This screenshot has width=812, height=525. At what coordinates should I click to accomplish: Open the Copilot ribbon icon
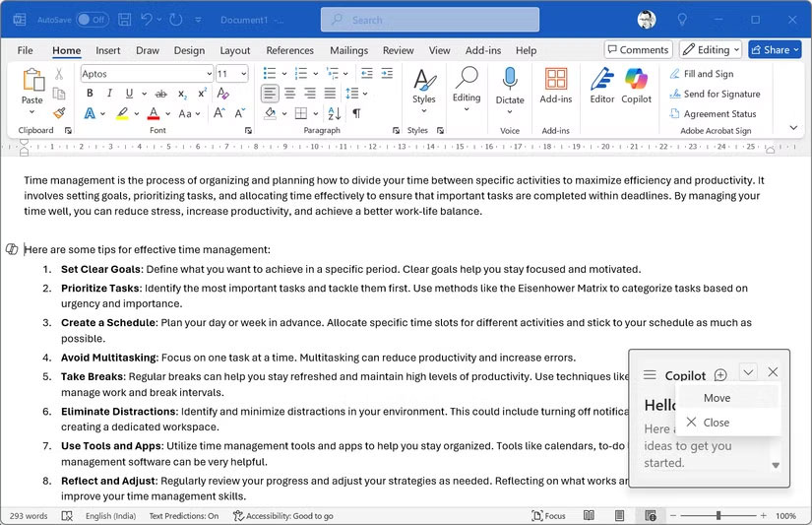click(636, 80)
